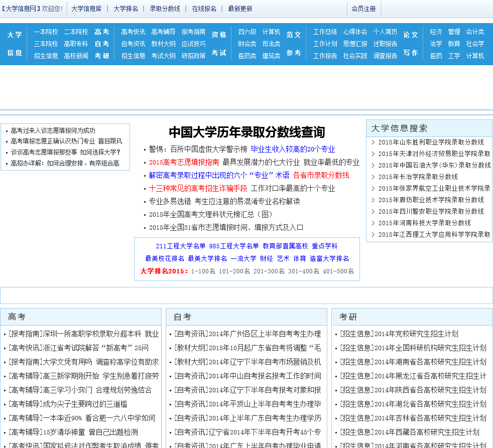Open 2015年四川警安职业学院录取分数线

click(431, 211)
